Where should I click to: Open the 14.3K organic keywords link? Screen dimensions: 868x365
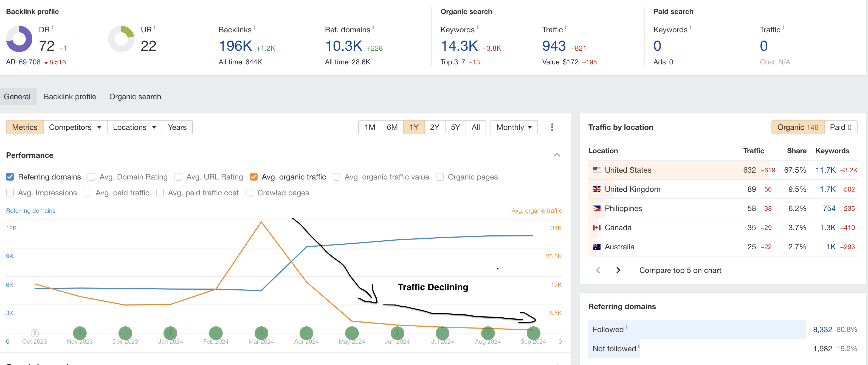[x=459, y=46]
